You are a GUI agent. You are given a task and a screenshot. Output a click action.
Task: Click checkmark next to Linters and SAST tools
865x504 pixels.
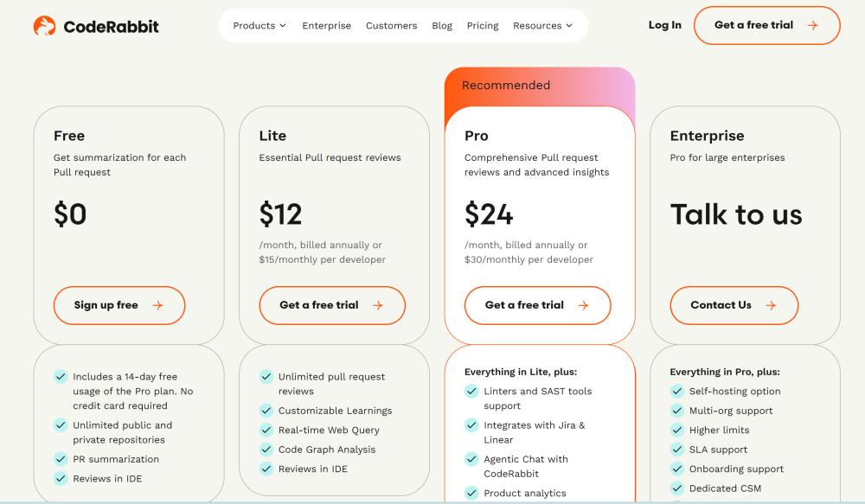tap(471, 391)
